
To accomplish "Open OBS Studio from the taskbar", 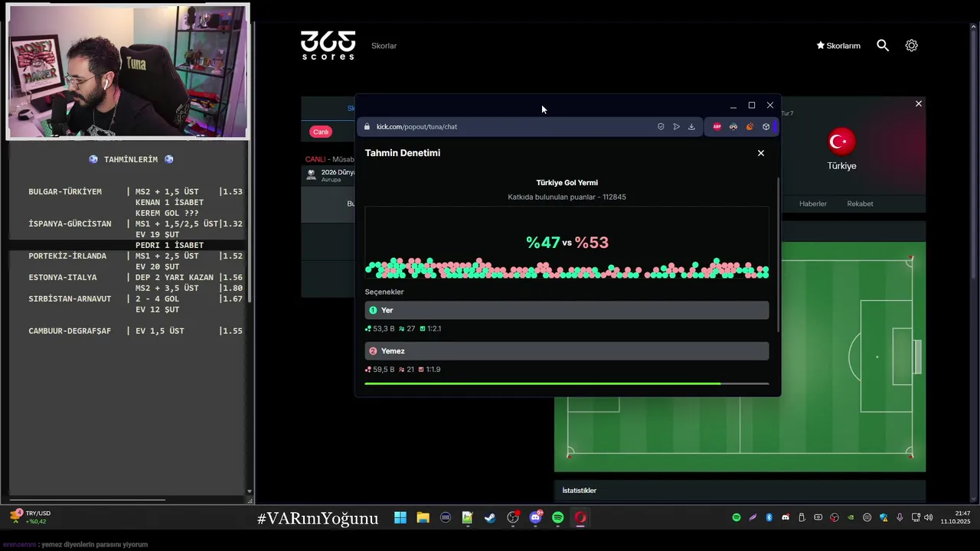I will pyautogui.click(x=513, y=518).
